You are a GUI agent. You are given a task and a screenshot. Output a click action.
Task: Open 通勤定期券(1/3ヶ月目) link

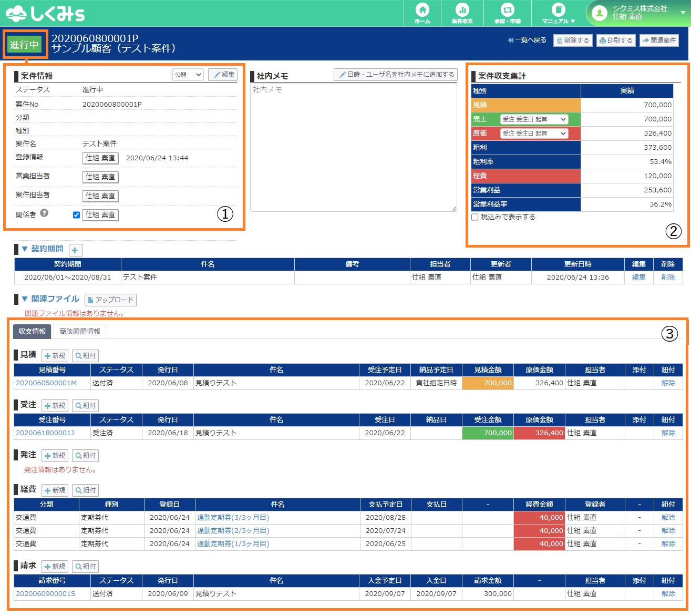tap(233, 544)
